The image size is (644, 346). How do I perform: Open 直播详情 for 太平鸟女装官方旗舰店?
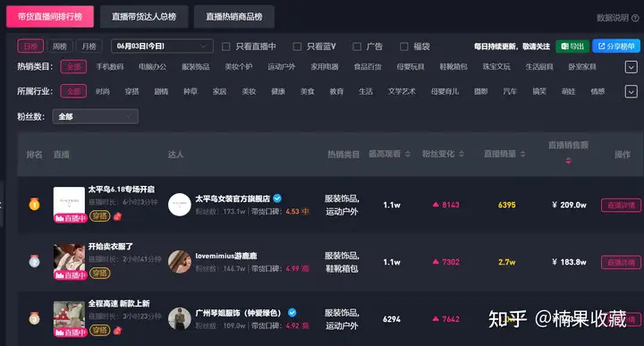(621, 206)
